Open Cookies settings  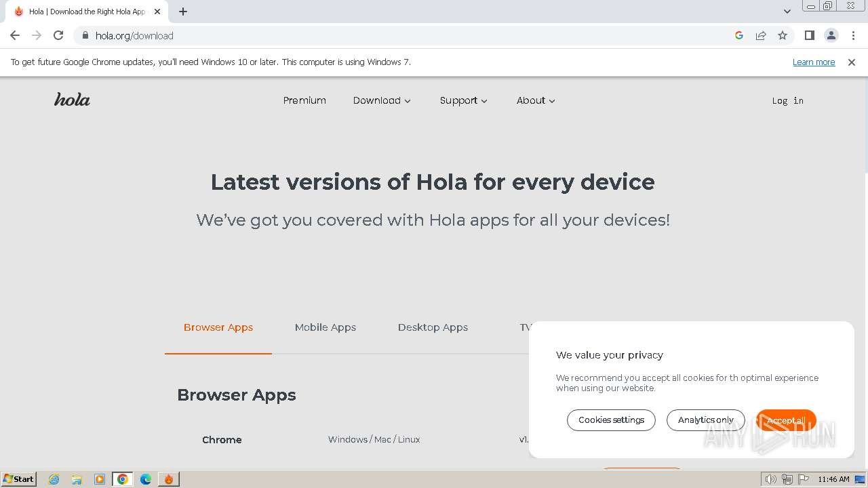click(611, 420)
